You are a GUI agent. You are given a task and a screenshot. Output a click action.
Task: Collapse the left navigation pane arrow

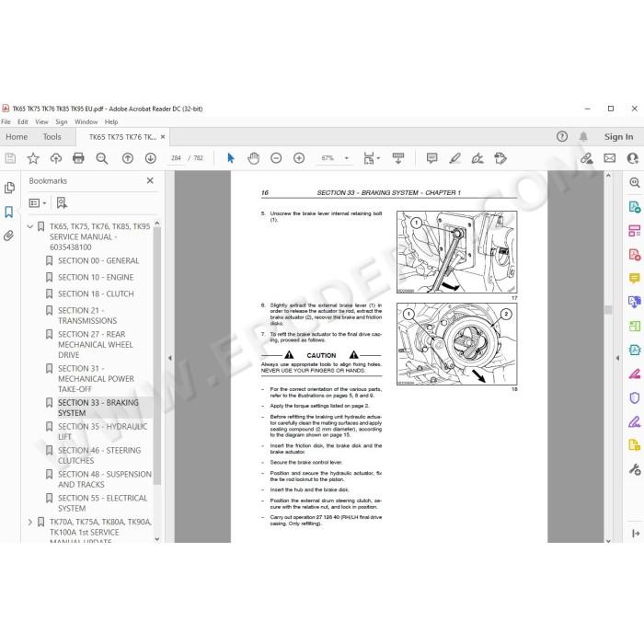169,358
